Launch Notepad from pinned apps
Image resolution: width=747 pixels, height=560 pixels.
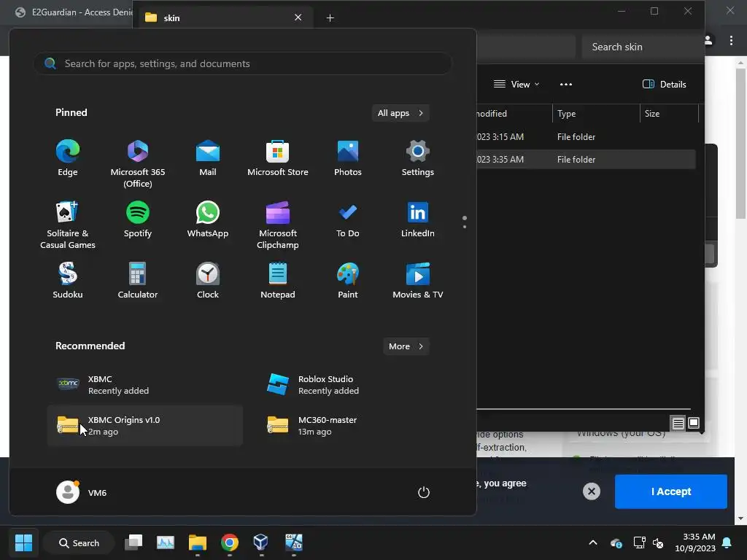point(278,281)
